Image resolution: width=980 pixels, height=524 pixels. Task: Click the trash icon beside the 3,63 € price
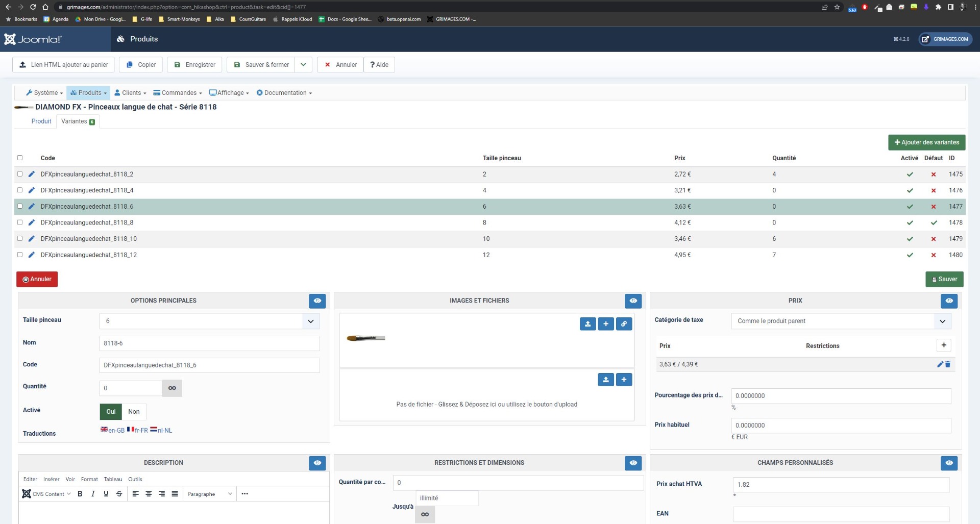pyautogui.click(x=948, y=364)
